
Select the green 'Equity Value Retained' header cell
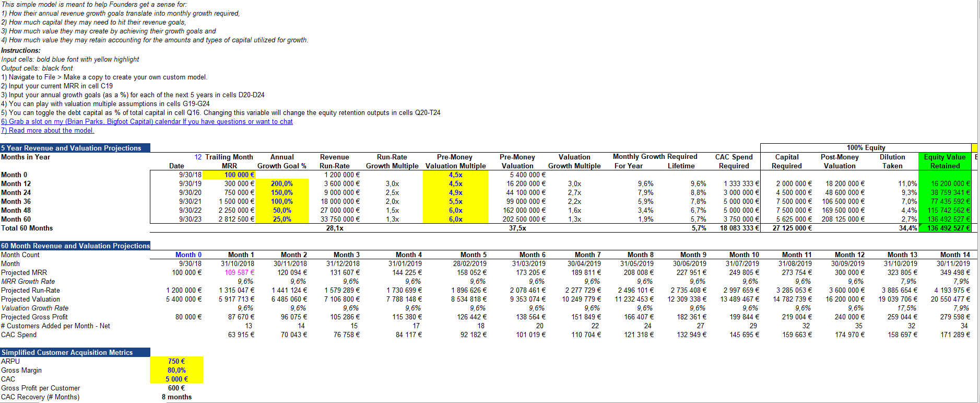click(944, 161)
